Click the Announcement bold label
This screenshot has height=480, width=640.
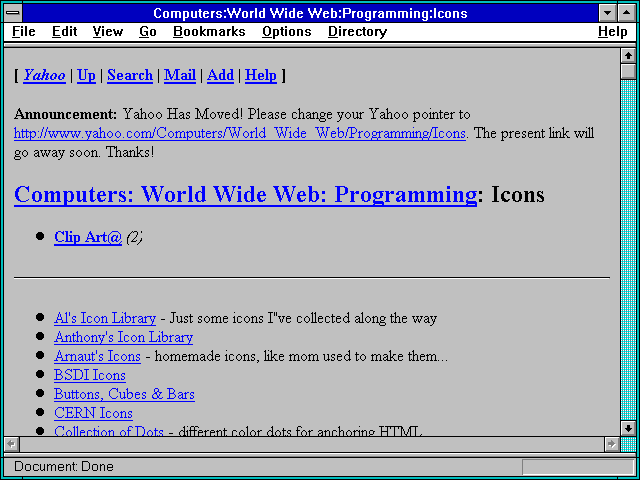coord(65,114)
